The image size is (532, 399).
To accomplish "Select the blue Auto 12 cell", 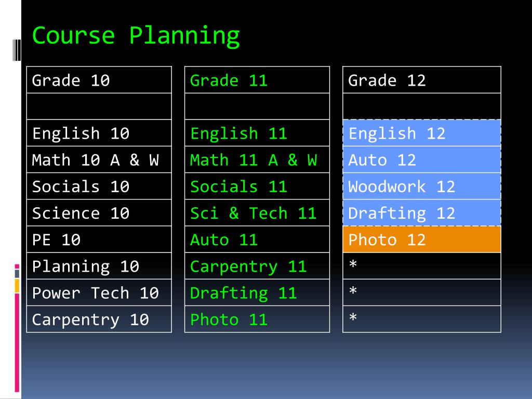I will click(x=422, y=159).
